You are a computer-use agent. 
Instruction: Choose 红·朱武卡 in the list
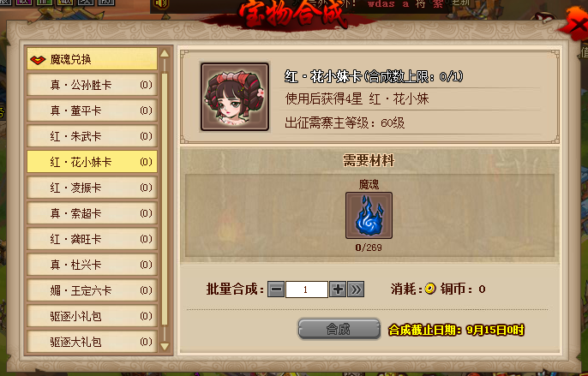(92, 136)
